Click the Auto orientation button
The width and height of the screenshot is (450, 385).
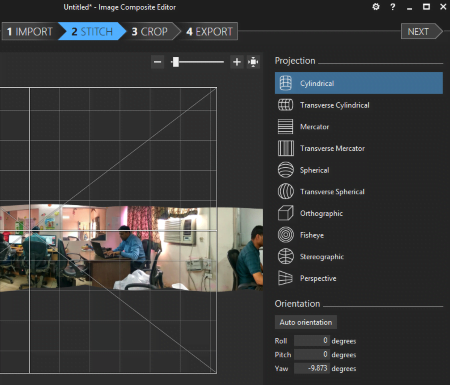click(x=306, y=322)
